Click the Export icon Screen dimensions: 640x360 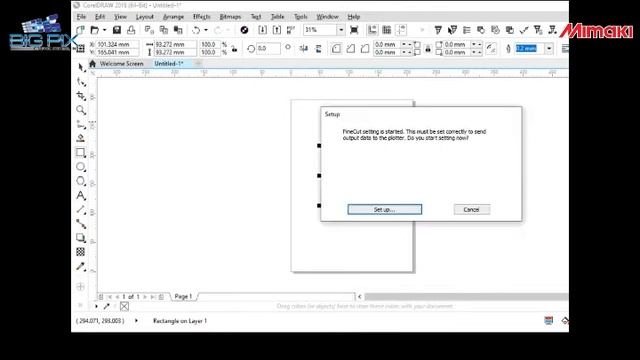pyautogui.click(x=277, y=30)
